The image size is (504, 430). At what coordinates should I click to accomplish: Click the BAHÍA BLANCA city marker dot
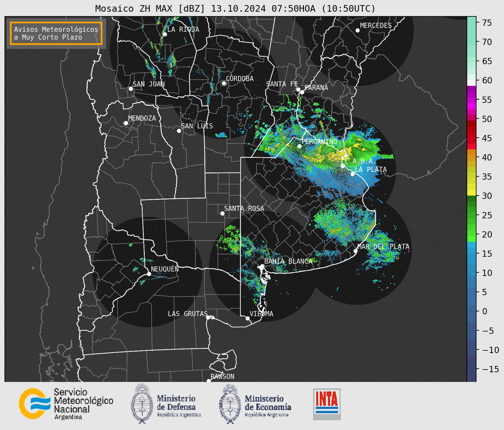point(262,266)
